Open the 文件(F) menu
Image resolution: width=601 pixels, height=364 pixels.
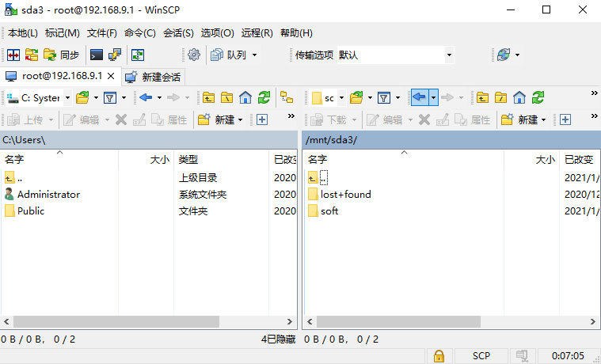point(102,33)
